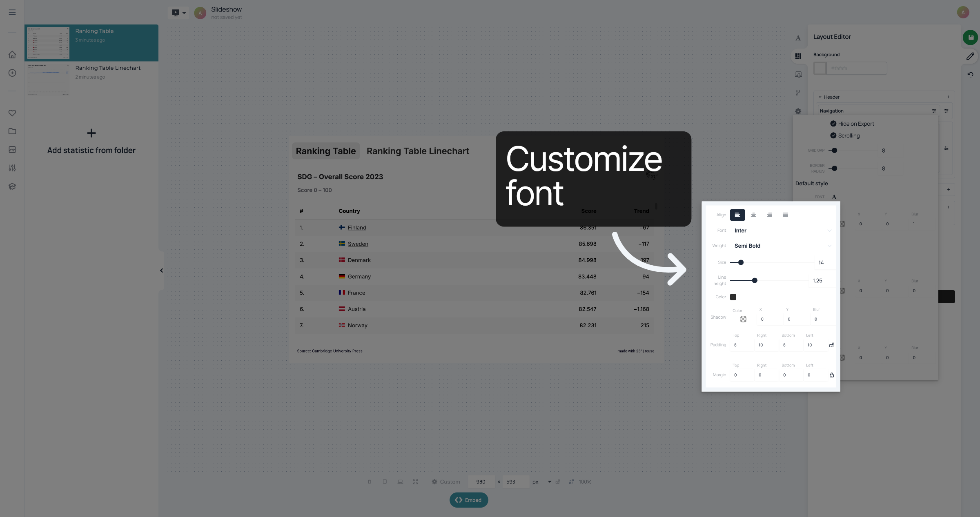980x517 pixels.
Task: Select mobile phone preview size
Action: point(370,482)
